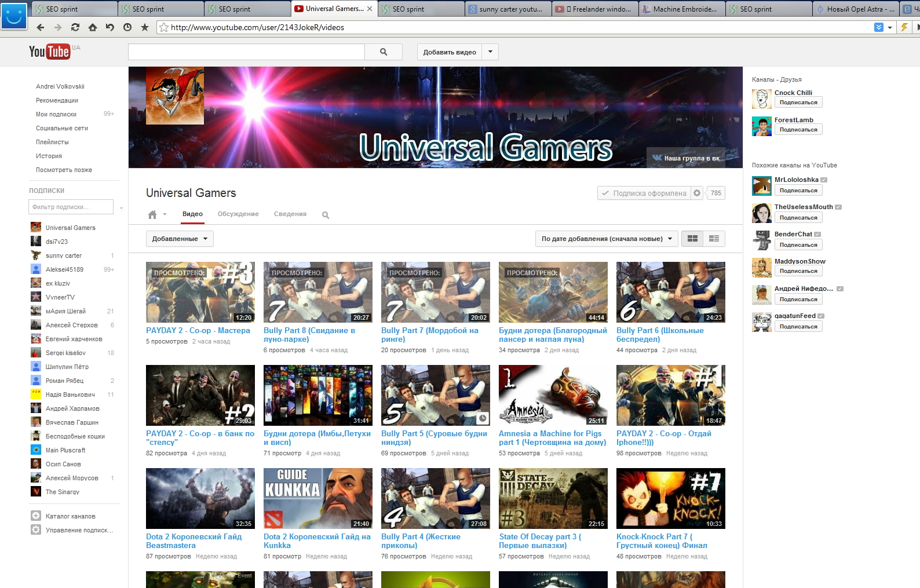Viewport: 920px width, 588px height.
Task: Open Плейлисты in the sidebar
Action: pos(52,142)
